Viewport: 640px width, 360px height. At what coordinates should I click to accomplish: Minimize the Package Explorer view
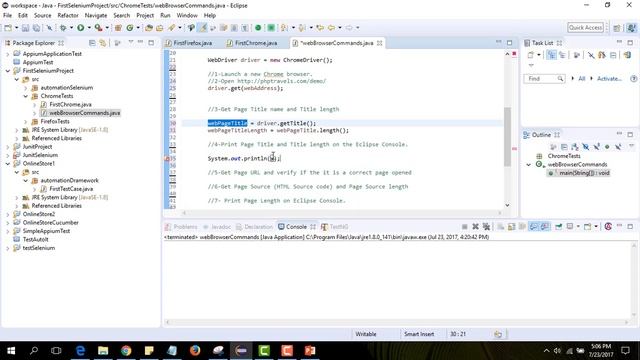point(140,42)
